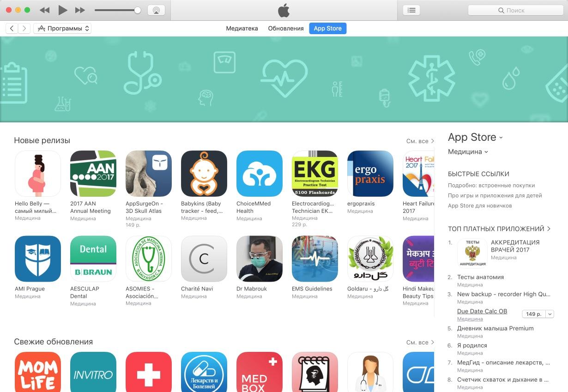The height and width of the screenshot is (392, 568).
Task: Switch to the Обновления tab
Action: [x=286, y=28]
